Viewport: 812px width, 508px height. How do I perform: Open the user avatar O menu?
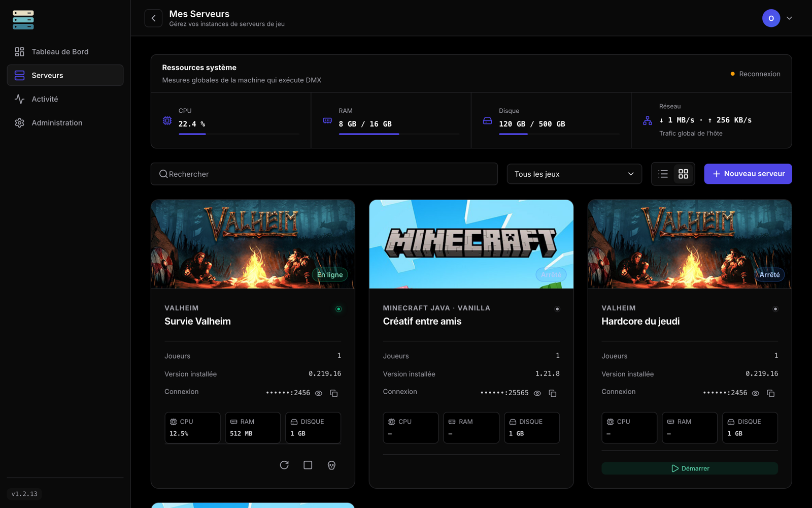(x=771, y=18)
